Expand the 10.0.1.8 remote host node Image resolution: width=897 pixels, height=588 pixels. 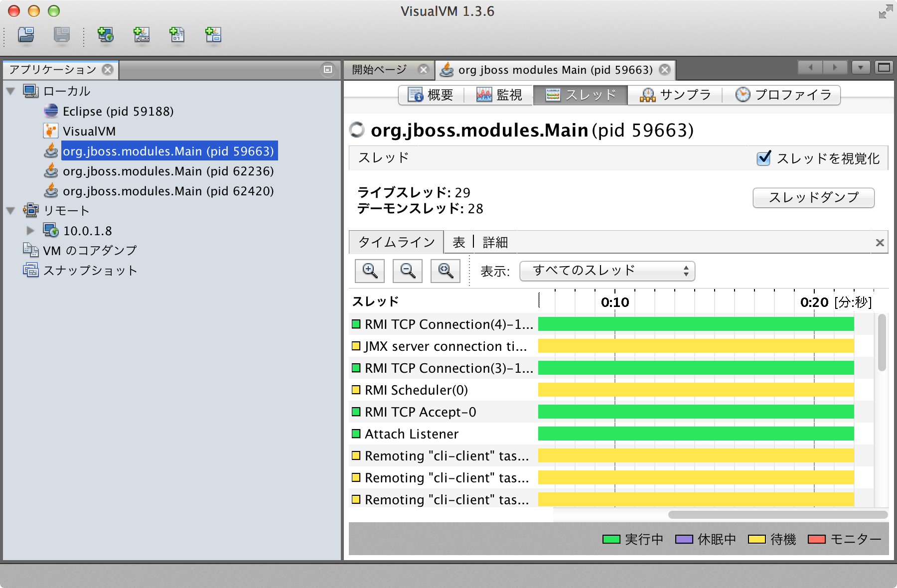coord(31,230)
